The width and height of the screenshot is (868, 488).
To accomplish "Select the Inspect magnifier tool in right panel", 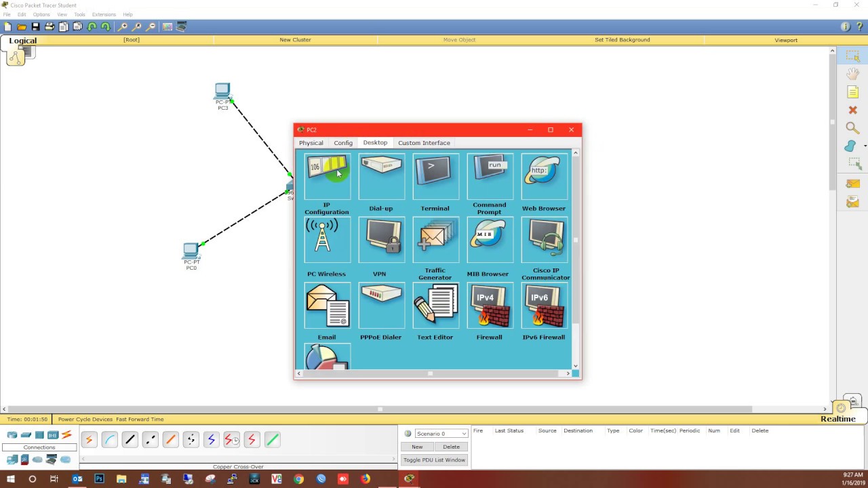I will pos(852,128).
